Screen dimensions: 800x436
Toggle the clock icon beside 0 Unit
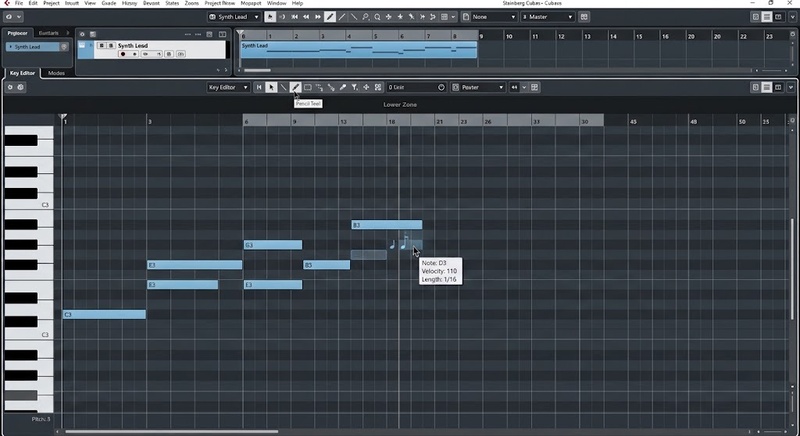click(x=441, y=87)
